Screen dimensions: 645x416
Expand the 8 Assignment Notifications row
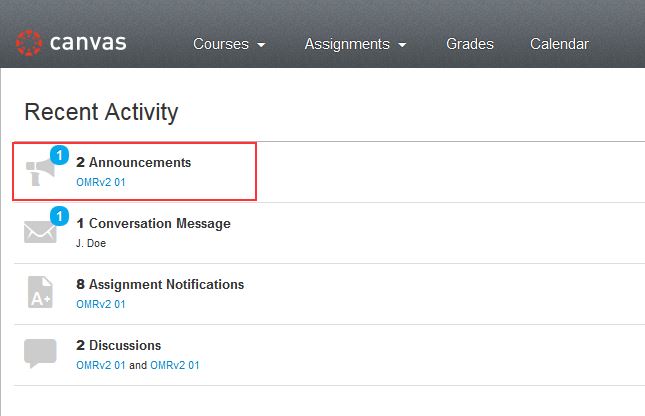pos(329,294)
